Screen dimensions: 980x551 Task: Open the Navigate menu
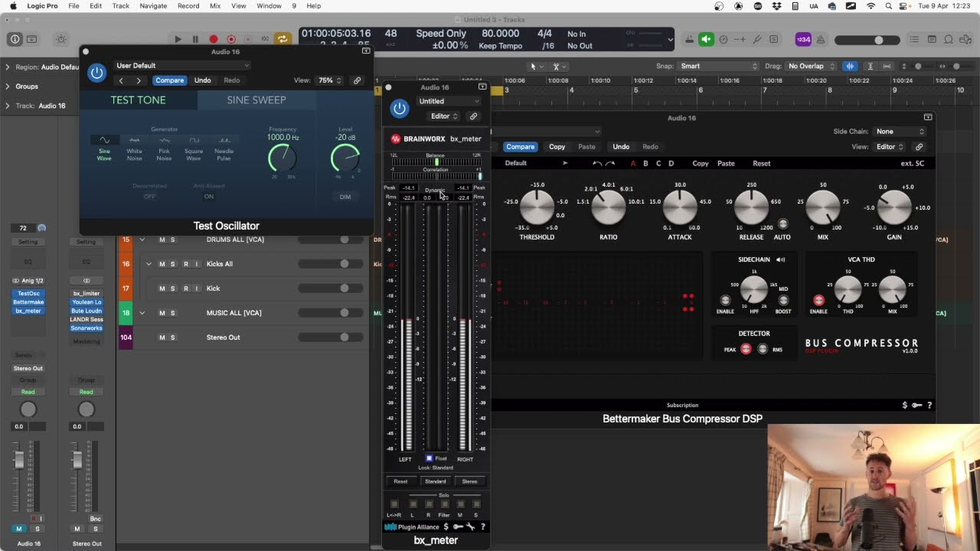tap(153, 6)
